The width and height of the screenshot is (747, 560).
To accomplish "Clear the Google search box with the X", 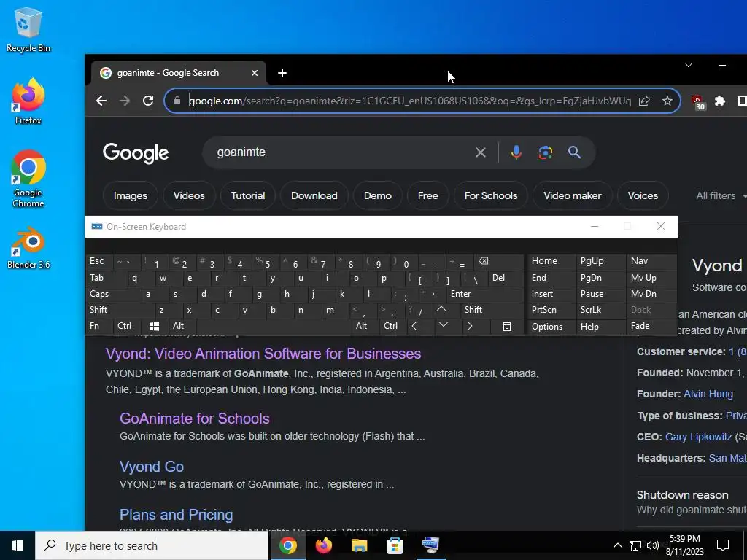I will [x=480, y=152].
